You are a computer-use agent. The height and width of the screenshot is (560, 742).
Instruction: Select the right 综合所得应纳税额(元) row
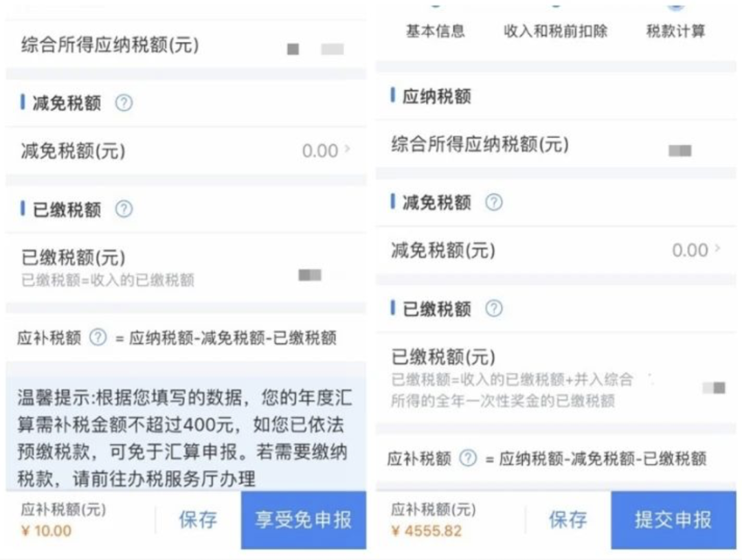coord(556,144)
